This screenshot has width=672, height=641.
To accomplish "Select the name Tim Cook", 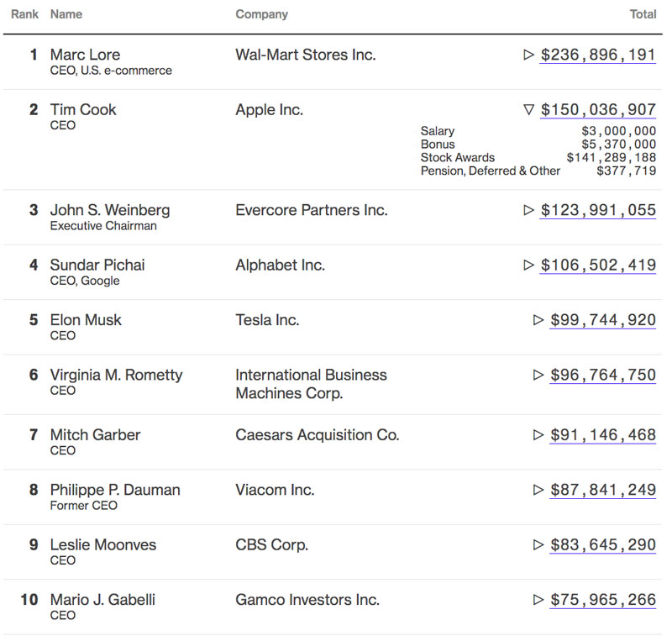I will point(83,110).
